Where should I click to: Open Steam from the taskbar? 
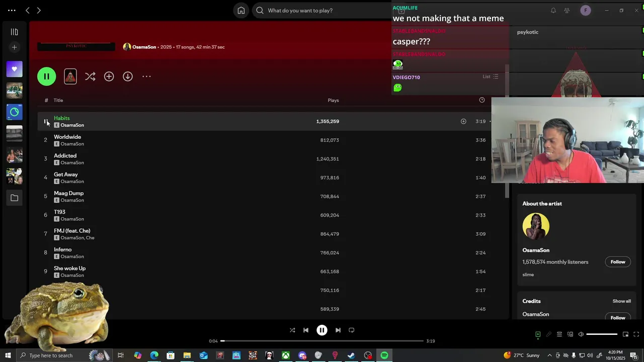351,355
